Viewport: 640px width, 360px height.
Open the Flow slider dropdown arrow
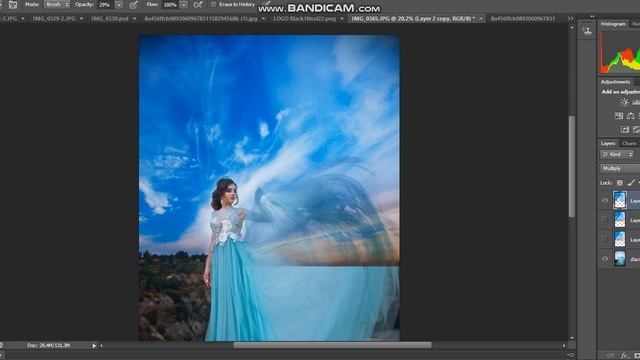184,5
